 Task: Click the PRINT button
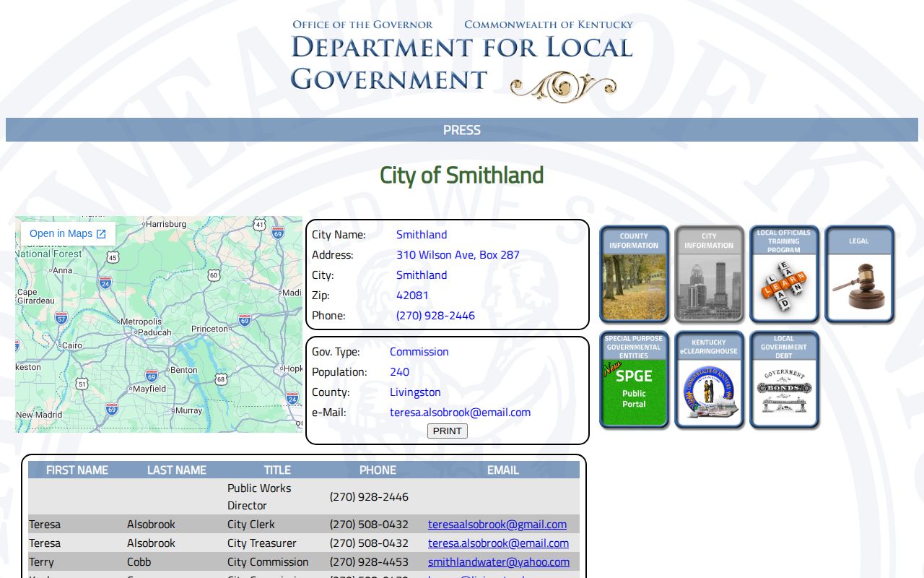448,431
